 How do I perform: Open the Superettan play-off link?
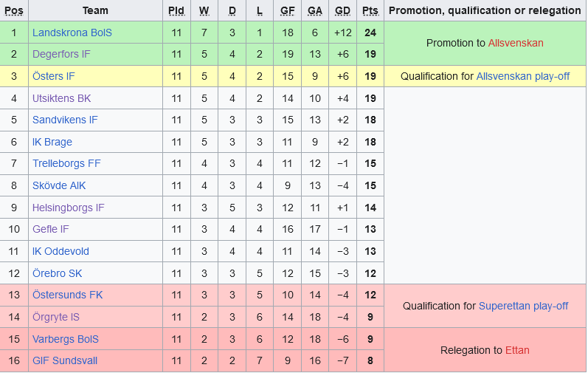523,306
